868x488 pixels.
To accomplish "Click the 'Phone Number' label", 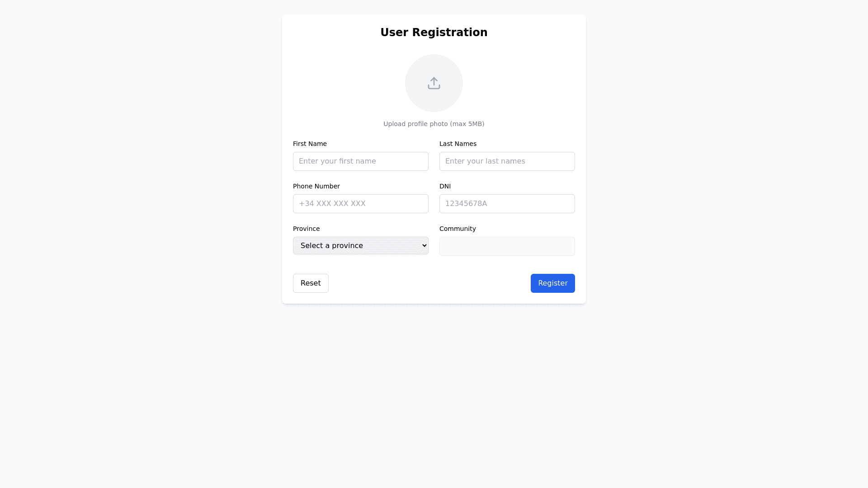I will click(316, 186).
